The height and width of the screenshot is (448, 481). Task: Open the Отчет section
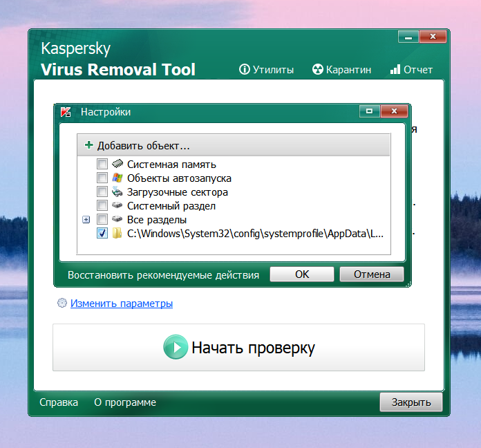click(x=411, y=70)
